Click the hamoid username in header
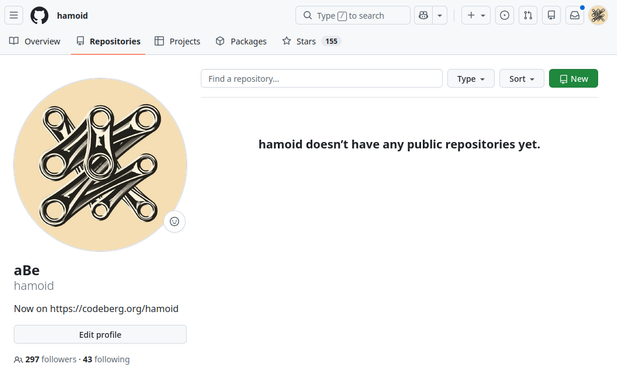The height and width of the screenshot is (374, 617). [72, 16]
